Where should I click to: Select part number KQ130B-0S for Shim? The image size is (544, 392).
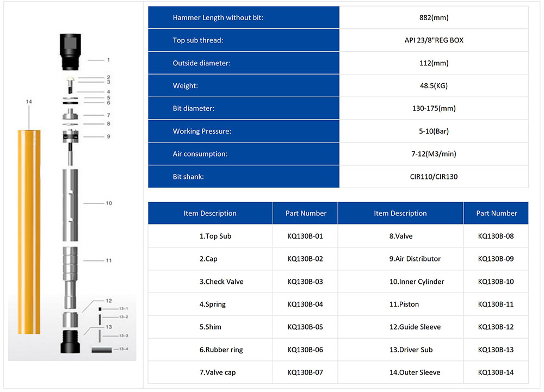pos(305,327)
